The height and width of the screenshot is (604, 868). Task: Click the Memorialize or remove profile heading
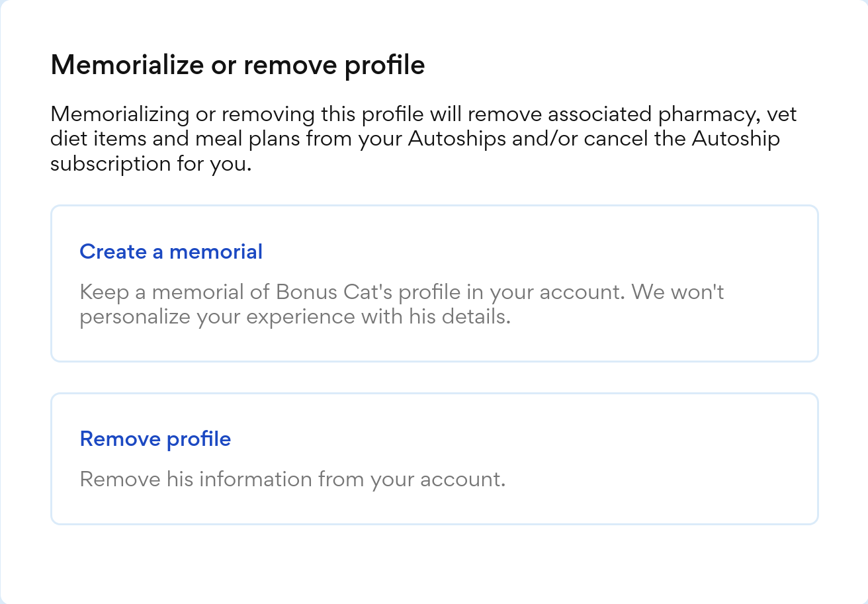(x=238, y=65)
